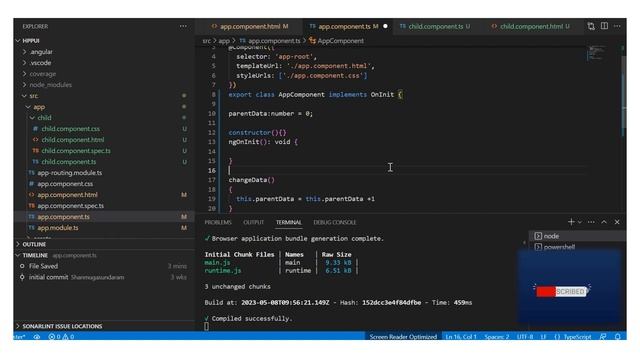Expand the .angular folder
Viewport: 640px width, 360px height.
(x=25, y=52)
